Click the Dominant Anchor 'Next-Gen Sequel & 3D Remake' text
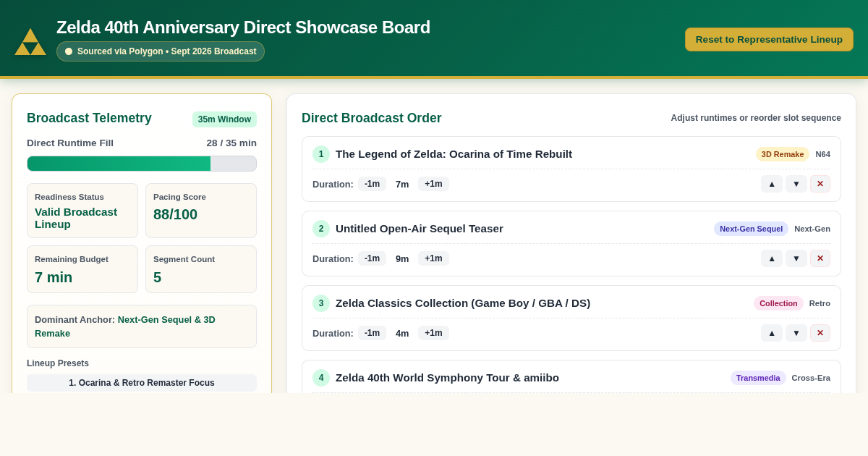The height and width of the screenshot is (456, 868). click(x=124, y=326)
